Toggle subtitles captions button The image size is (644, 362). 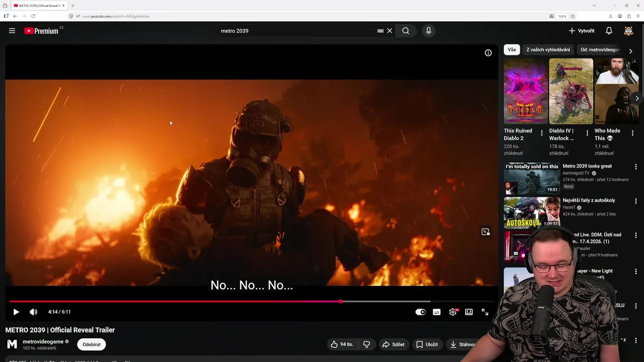tap(437, 312)
